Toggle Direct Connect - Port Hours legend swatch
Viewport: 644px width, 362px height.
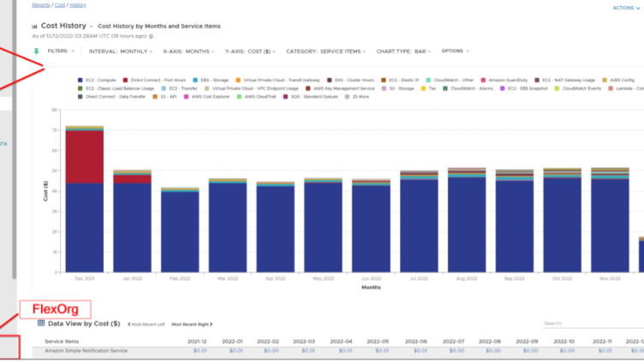tap(125, 80)
